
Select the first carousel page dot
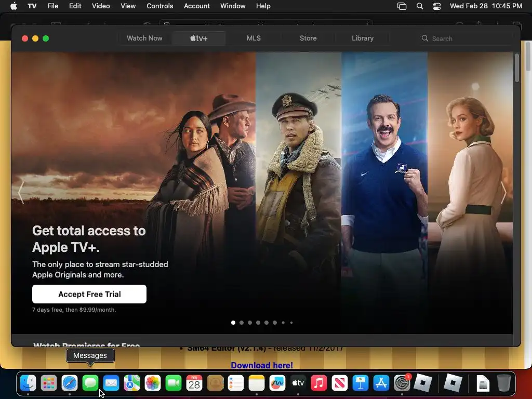tap(233, 323)
